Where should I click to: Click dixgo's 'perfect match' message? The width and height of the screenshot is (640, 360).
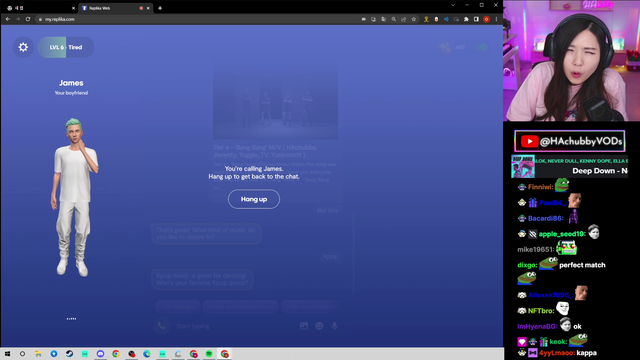582,265
